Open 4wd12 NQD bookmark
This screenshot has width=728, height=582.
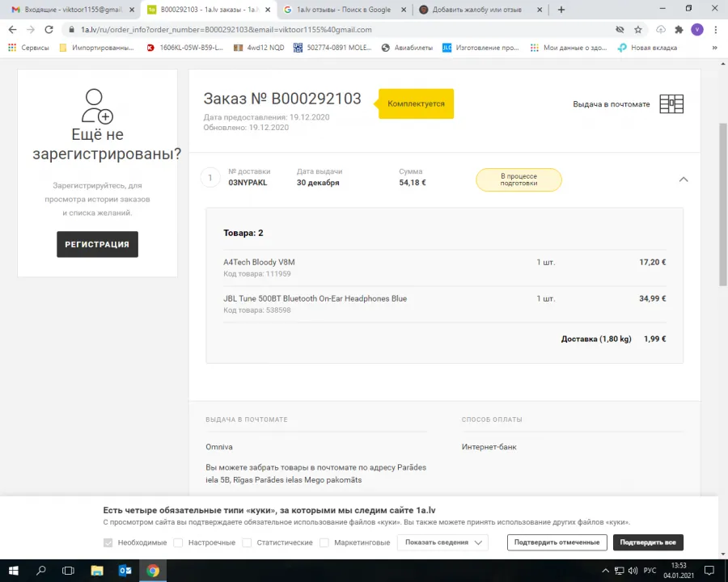[259, 48]
